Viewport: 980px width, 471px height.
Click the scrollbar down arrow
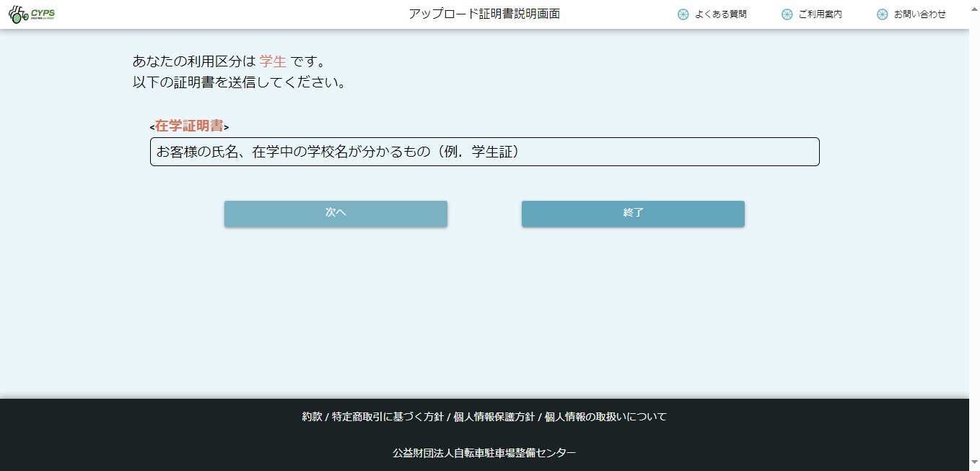tap(974, 462)
